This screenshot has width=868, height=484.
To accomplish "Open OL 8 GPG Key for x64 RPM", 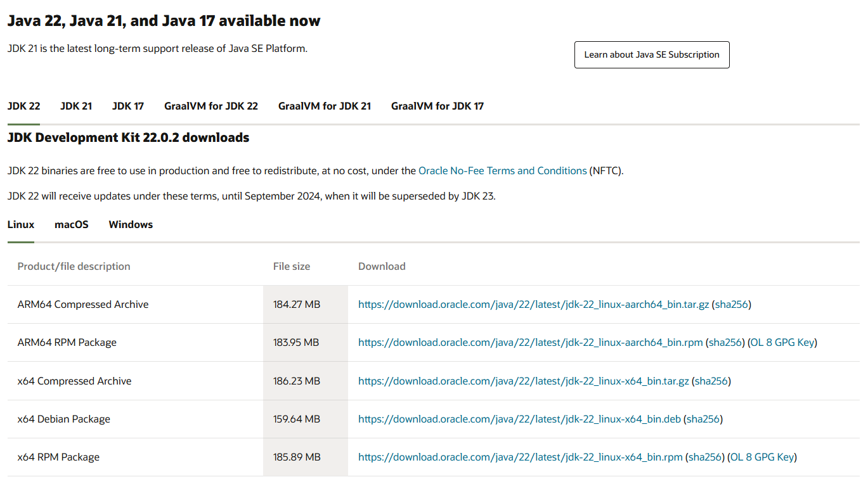I will [762, 457].
